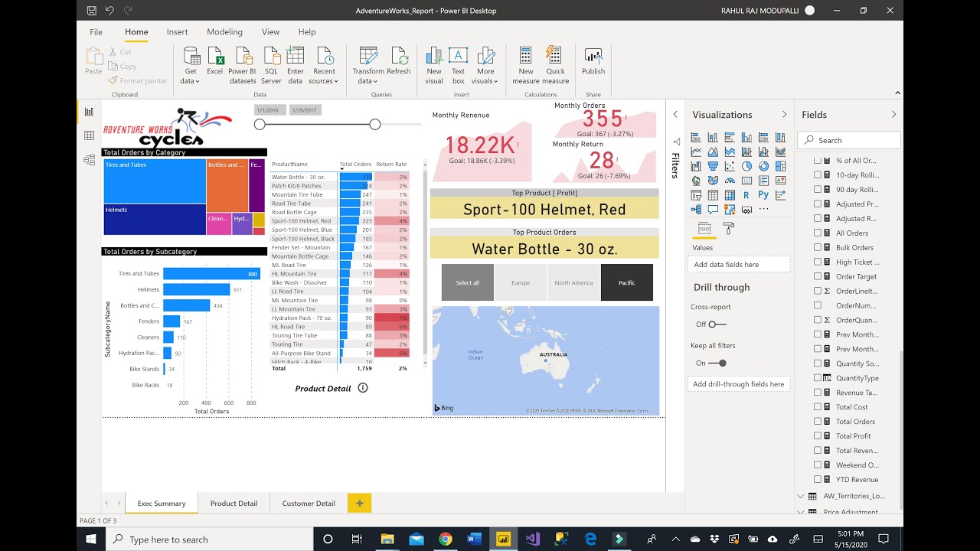Click the Europe region slicer button

pos(521,282)
